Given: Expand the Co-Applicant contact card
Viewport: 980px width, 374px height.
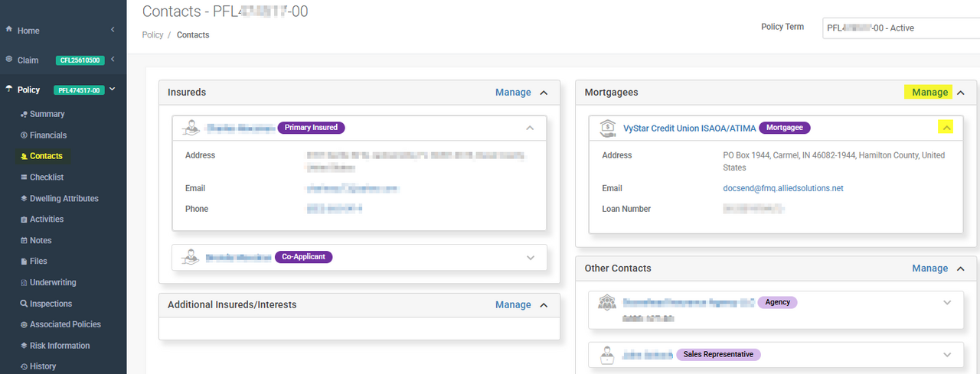Looking at the screenshot, I should (x=531, y=258).
